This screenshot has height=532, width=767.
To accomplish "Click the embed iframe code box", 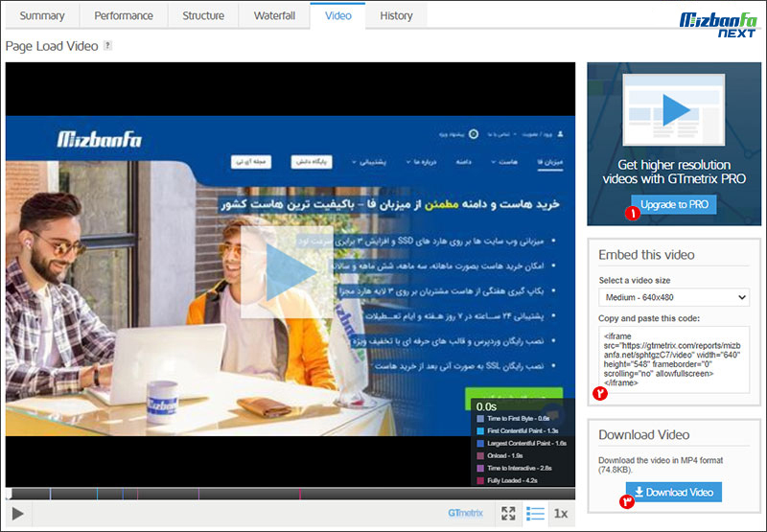I will [674, 359].
